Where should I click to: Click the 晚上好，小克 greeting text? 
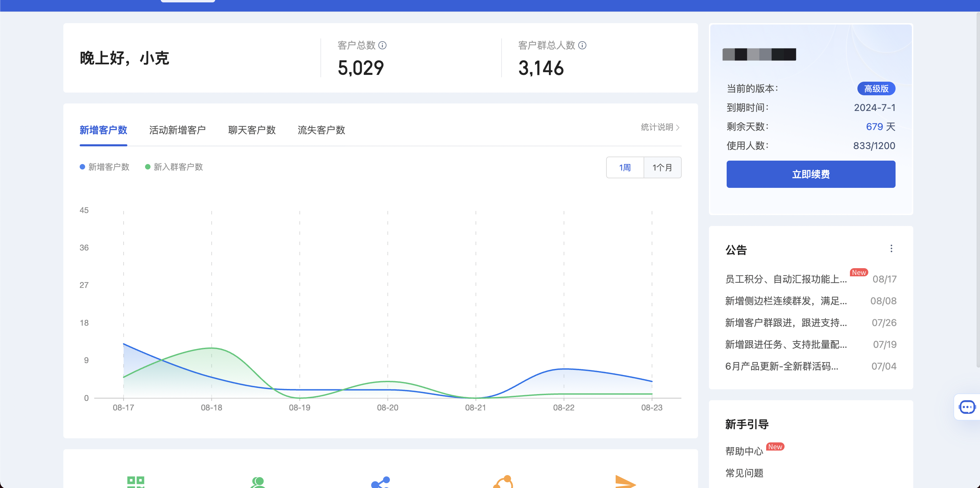point(124,58)
